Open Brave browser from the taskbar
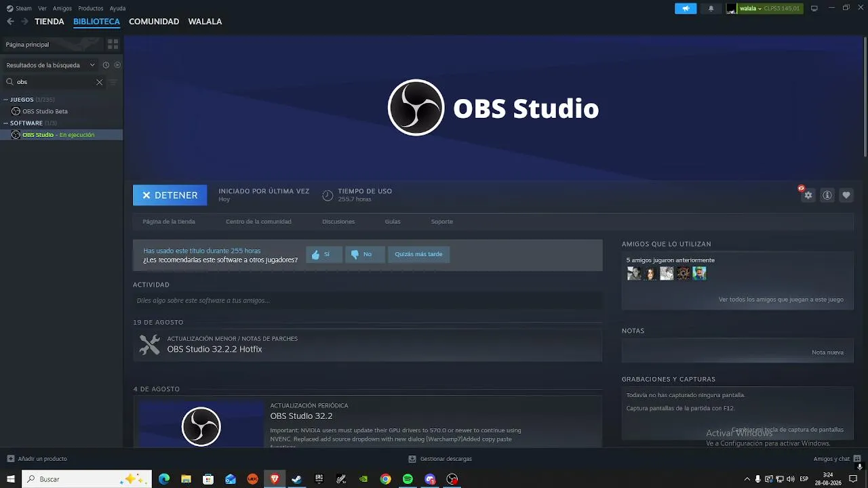Image resolution: width=868 pixels, height=488 pixels. [275, 479]
